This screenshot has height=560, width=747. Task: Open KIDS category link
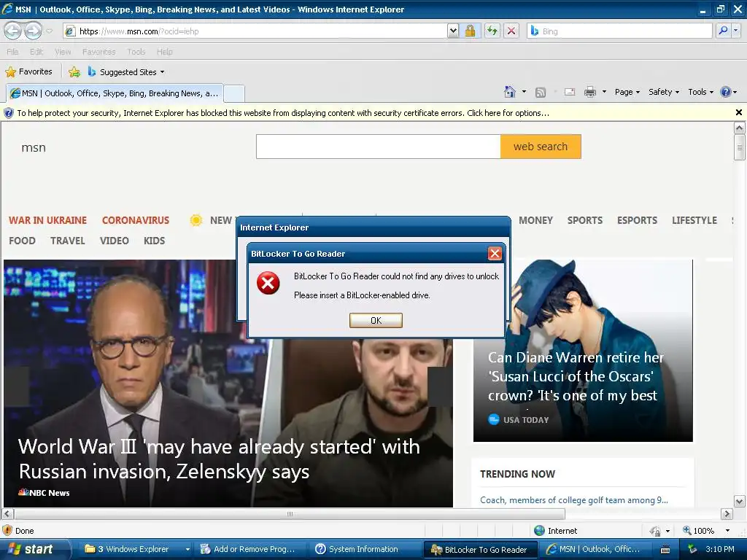click(155, 241)
